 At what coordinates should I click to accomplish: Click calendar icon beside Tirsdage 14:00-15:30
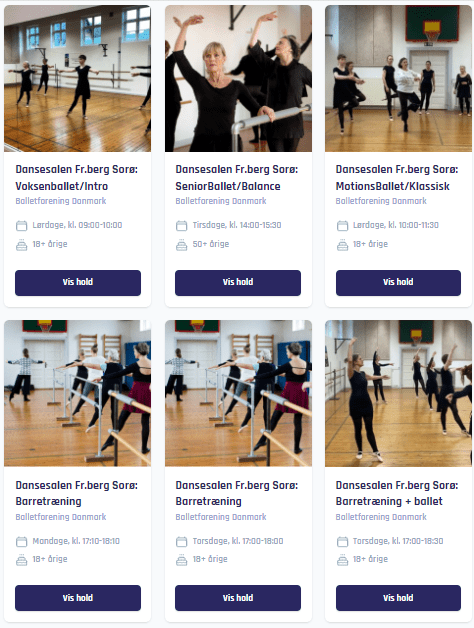182,225
